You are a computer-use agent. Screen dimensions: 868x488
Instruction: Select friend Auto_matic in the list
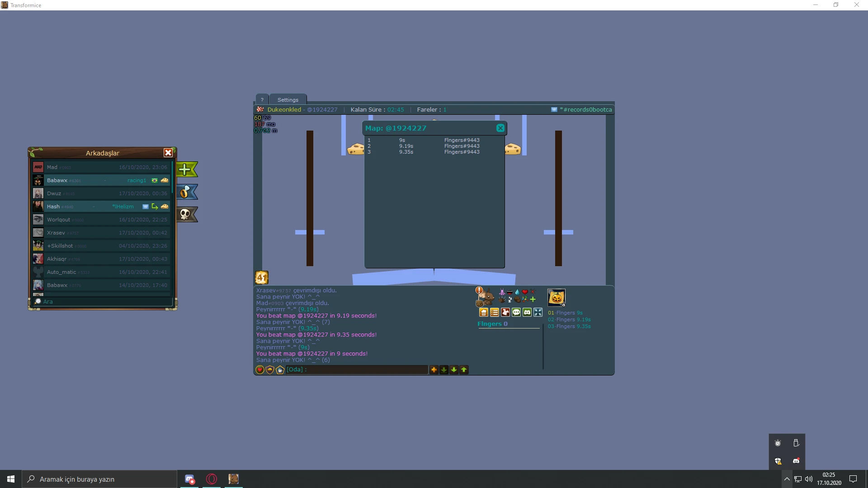coord(101,272)
